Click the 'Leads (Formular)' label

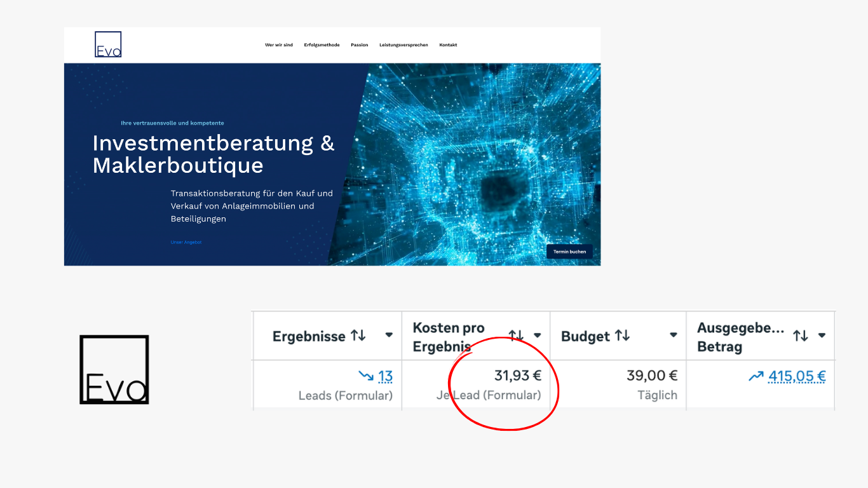pyautogui.click(x=346, y=395)
